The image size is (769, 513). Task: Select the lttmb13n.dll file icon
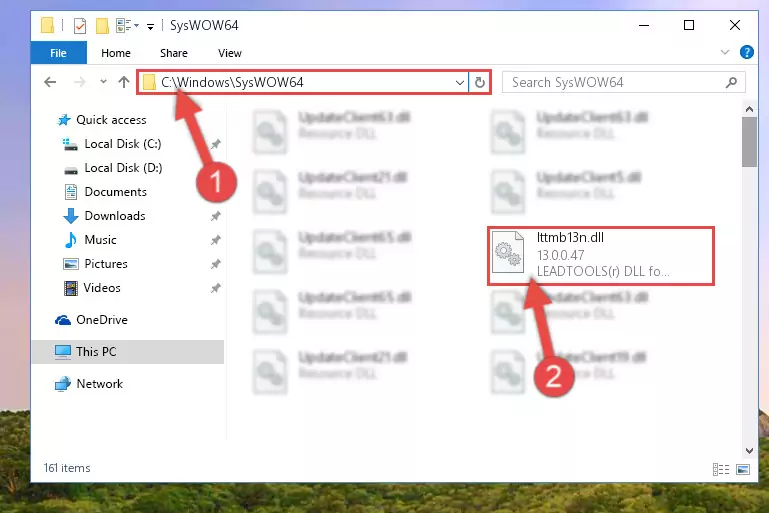coord(508,252)
